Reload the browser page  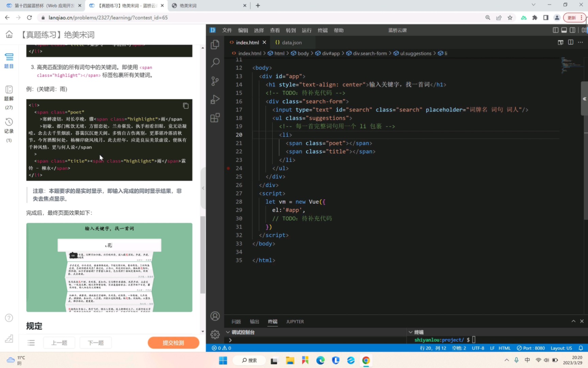pos(30,17)
